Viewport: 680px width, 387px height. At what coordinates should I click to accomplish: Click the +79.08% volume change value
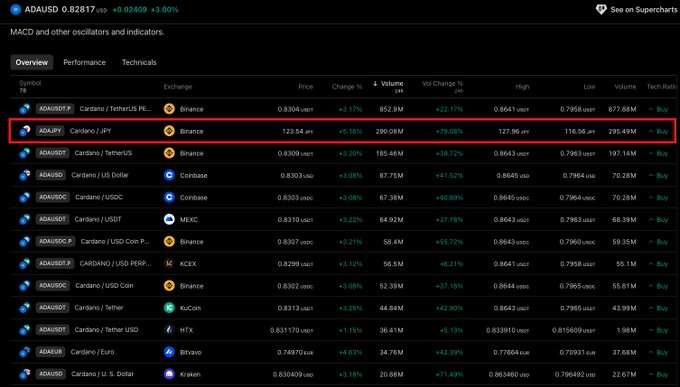(449, 131)
